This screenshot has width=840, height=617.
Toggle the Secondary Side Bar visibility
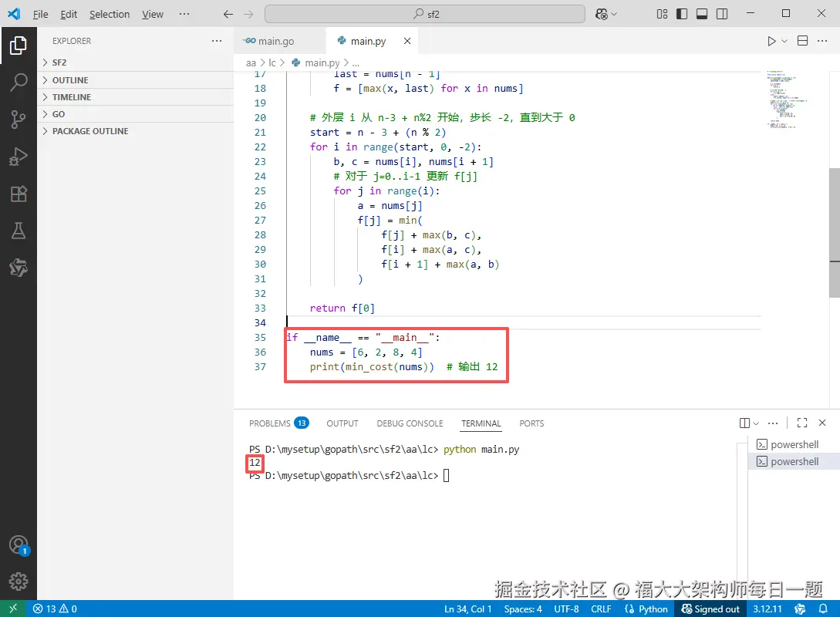click(722, 14)
